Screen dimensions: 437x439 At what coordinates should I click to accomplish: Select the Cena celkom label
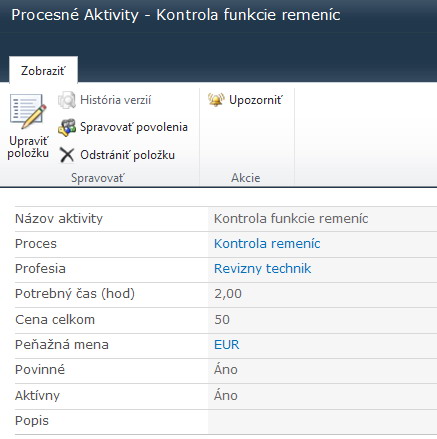coord(55,320)
